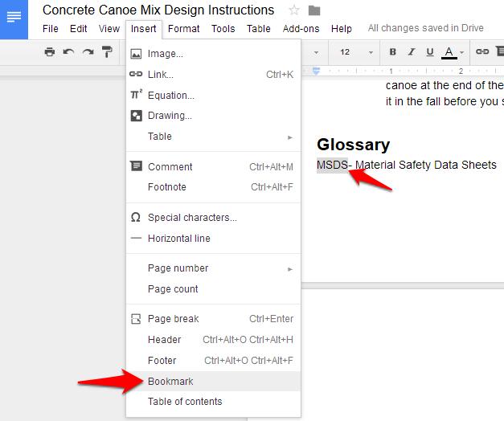Screen dimensions: 504x421
Task: Toggle bold formatting button
Action: [x=392, y=51]
